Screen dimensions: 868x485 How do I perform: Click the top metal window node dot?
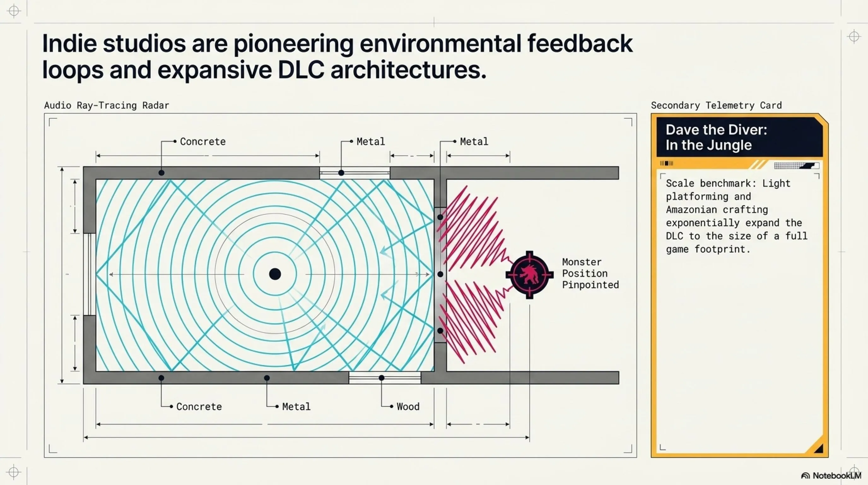pyautogui.click(x=341, y=173)
